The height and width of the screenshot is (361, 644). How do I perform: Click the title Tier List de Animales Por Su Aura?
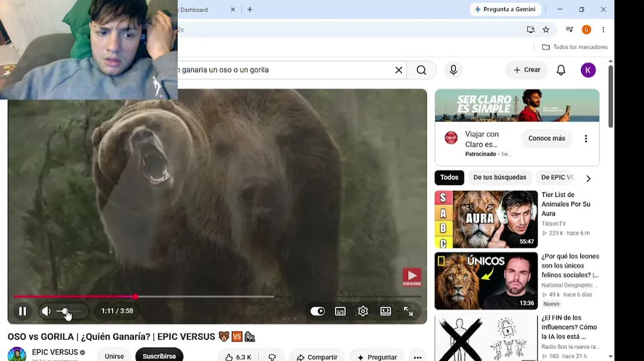[x=566, y=204]
